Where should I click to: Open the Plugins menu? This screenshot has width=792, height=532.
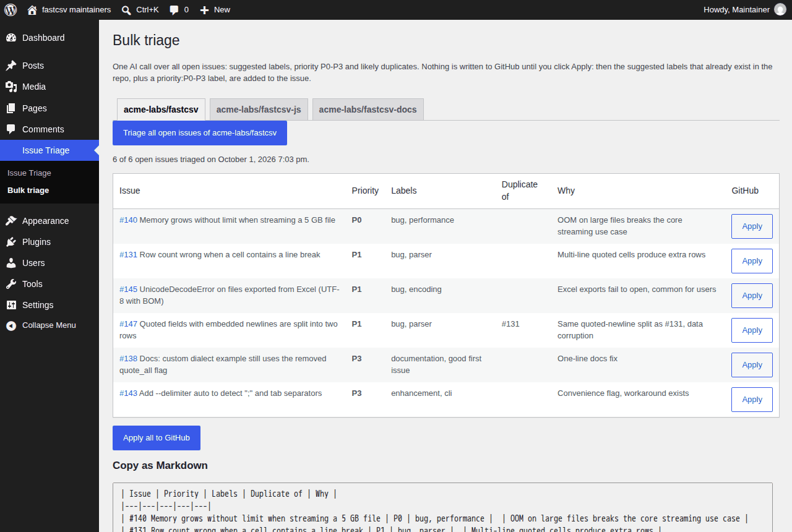[49, 242]
